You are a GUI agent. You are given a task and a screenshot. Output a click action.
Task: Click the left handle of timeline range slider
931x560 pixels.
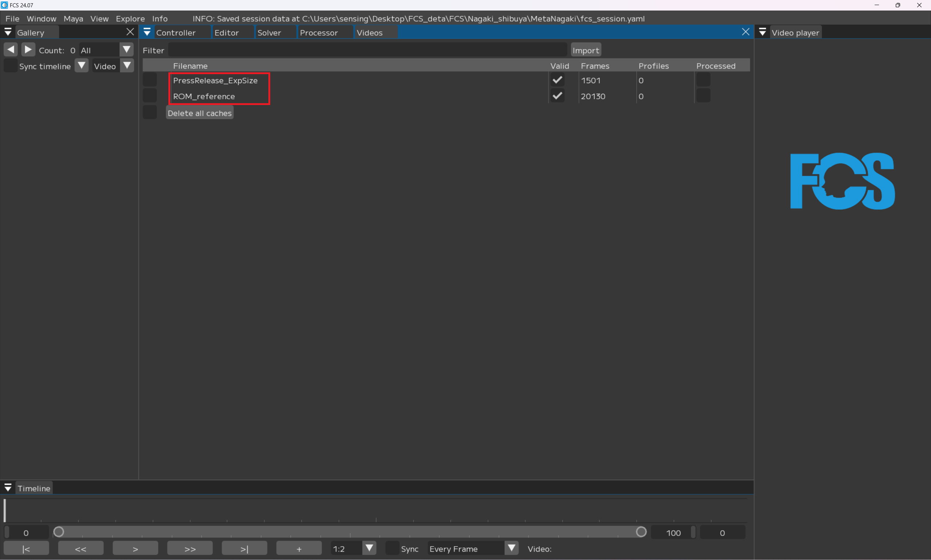pos(59,532)
